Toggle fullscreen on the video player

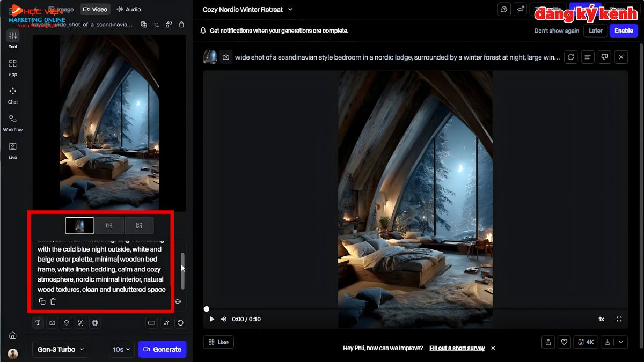619,319
